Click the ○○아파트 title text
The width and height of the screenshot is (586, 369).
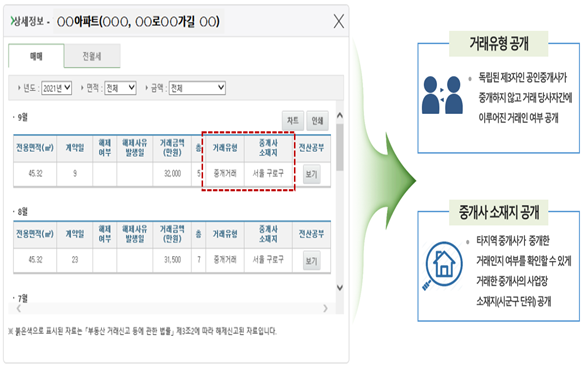click(138, 22)
